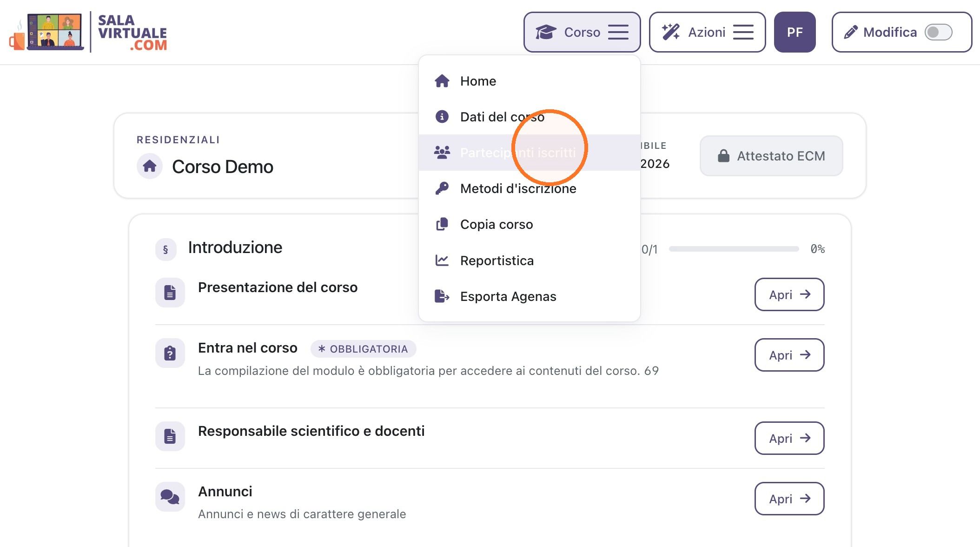Click the Introduzione progress bar
Screen dimensions: 980x547
pos(734,249)
